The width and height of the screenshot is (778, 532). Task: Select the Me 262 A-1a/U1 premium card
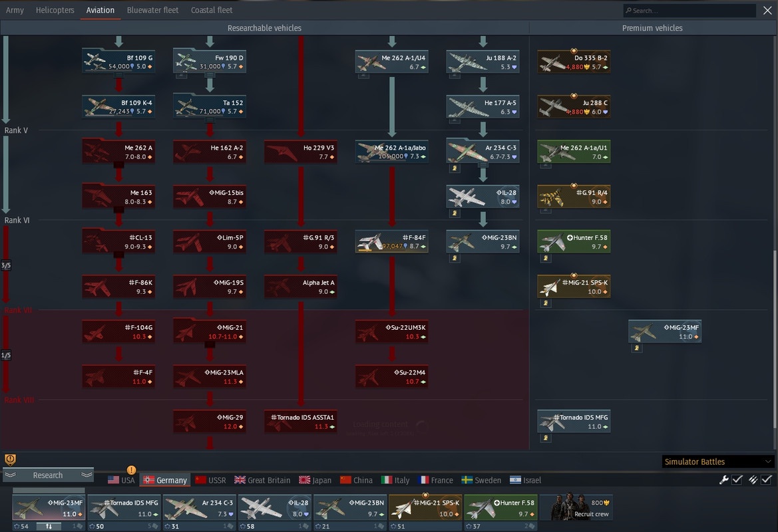click(574, 152)
